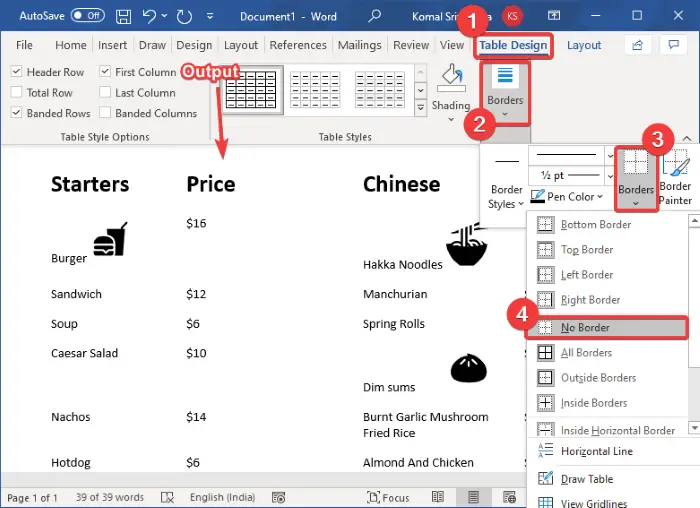Viewport: 700px width, 508px height.
Task: Select the first Table Grid style thumbnail
Action: pos(251,90)
